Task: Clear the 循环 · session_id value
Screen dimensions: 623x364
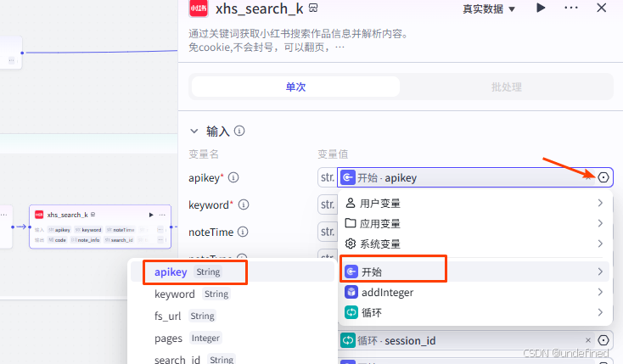Action: [588, 340]
